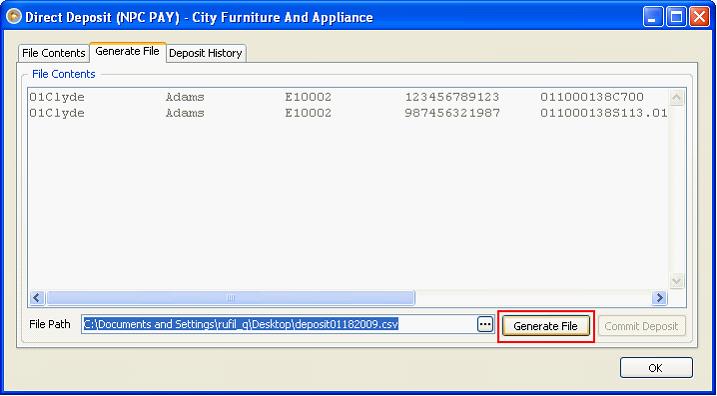
Task: Open the File Contents tab
Action: pos(54,53)
